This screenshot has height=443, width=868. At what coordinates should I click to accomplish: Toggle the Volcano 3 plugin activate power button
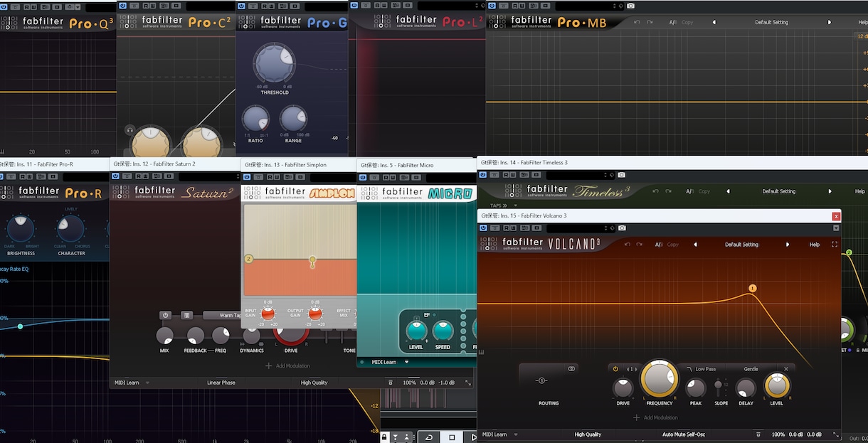pos(484,228)
